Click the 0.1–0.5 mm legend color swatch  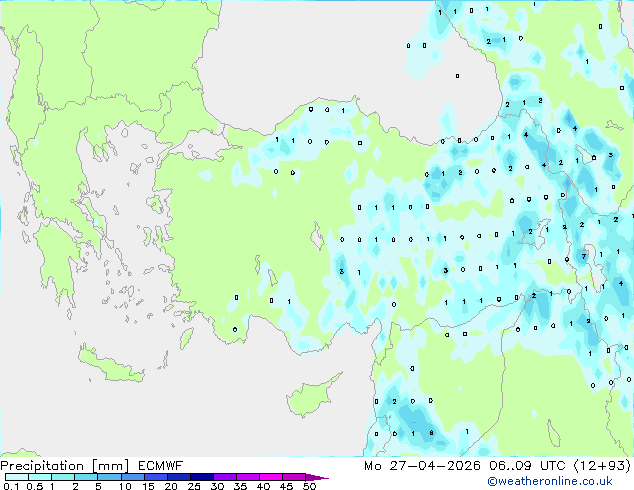pyautogui.click(x=17, y=477)
